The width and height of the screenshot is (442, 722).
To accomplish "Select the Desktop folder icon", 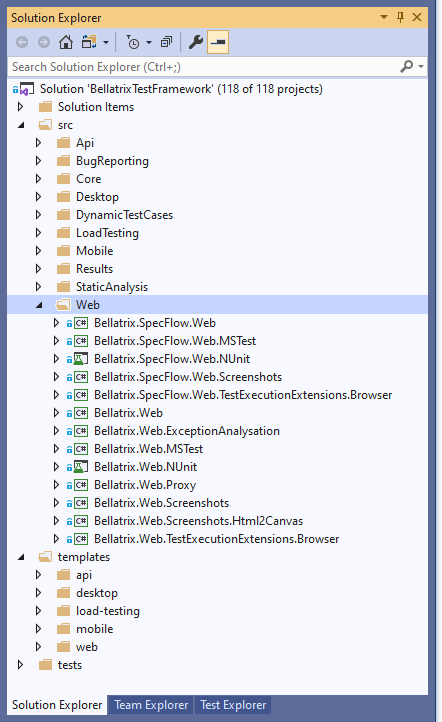I will point(63,197).
